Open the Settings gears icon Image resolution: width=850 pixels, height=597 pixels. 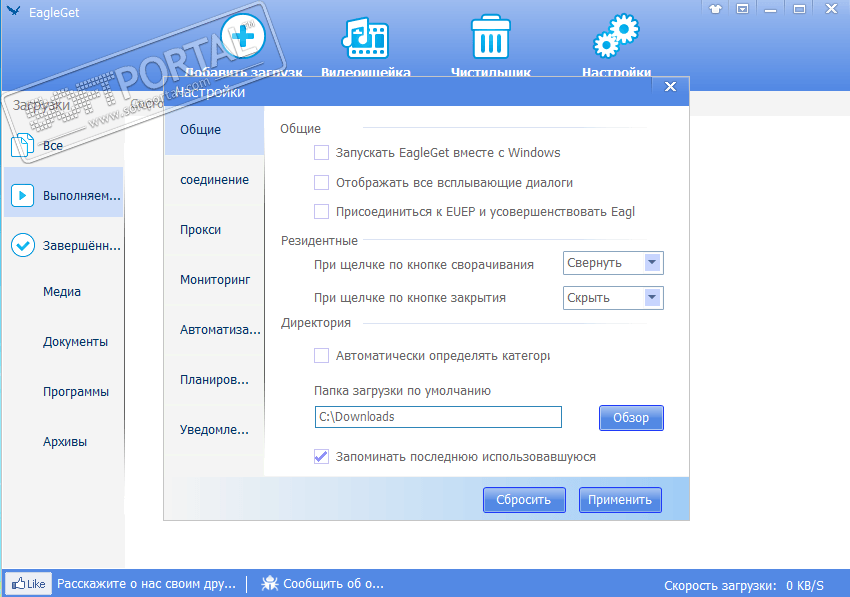coord(616,36)
